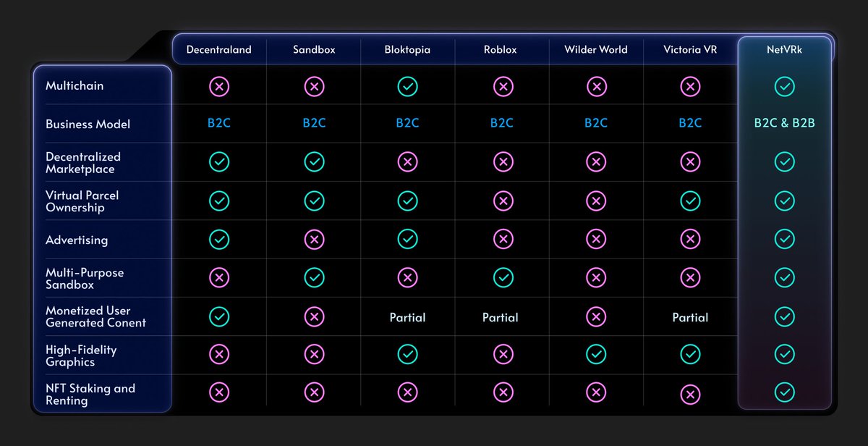Image resolution: width=868 pixels, height=446 pixels.
Task: Click Monetized User Generated Content checkmark for Decentraland
Action: 219,316
